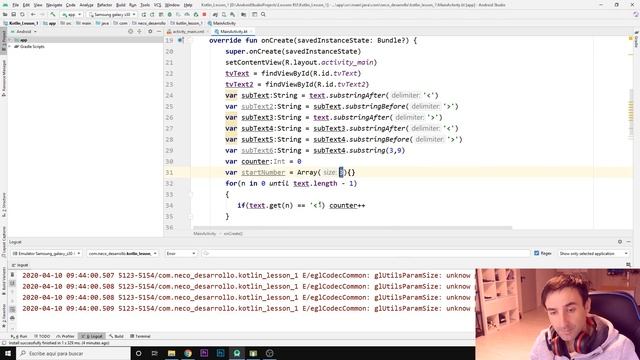This screenshot has width=640, height=360.
Task: Expand the Gradle Scripts tree node
Action: pyautogui.click(x=10, y=47)
